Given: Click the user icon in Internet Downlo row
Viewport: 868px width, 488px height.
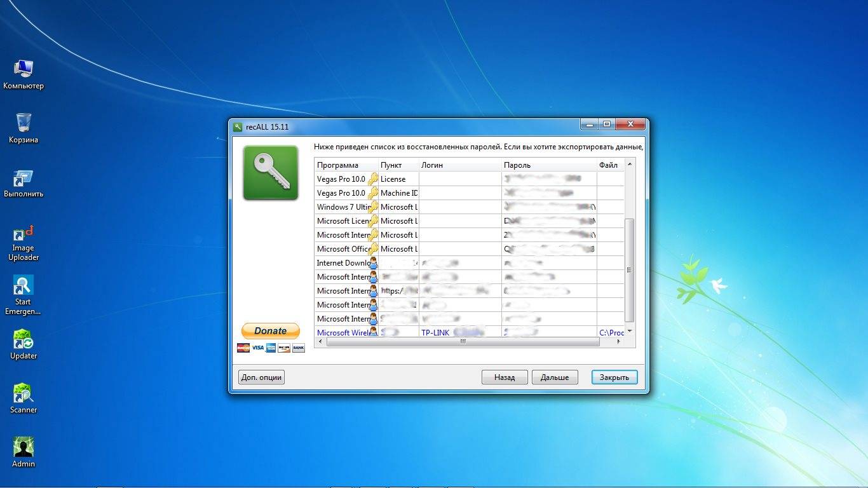Looking at the screenshot, I should [373, 263].
